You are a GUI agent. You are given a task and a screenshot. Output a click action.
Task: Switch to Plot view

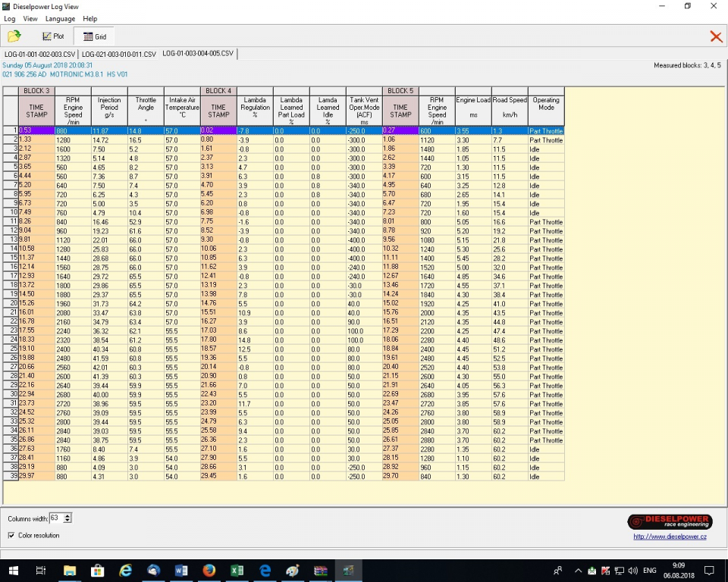(53, 36)
